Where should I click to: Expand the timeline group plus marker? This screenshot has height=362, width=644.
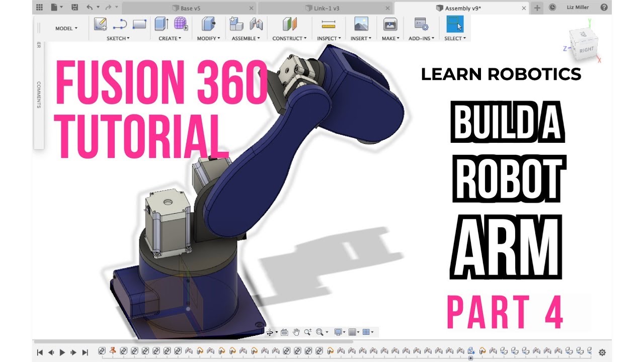pyautogui.click(x=471, y=358)
